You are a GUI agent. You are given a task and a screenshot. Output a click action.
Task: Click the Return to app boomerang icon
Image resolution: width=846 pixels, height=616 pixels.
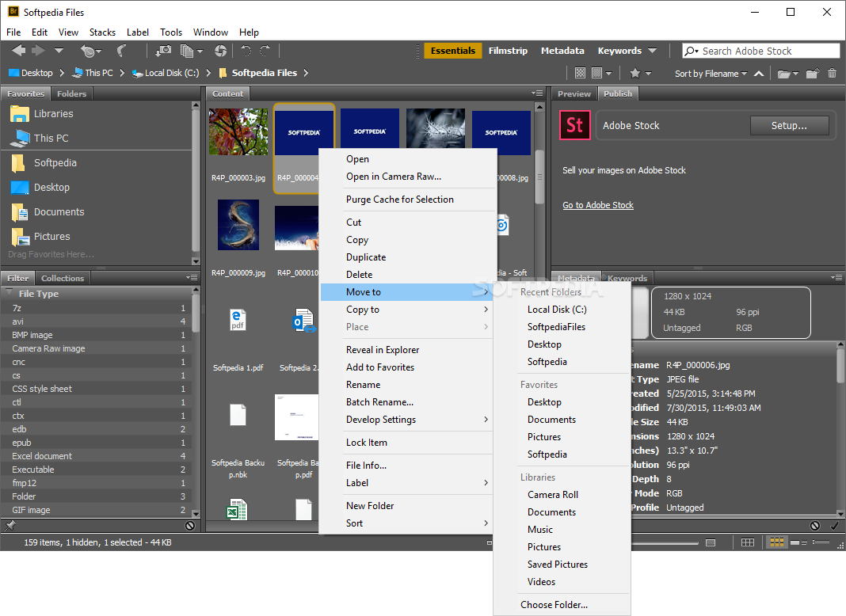121,51
